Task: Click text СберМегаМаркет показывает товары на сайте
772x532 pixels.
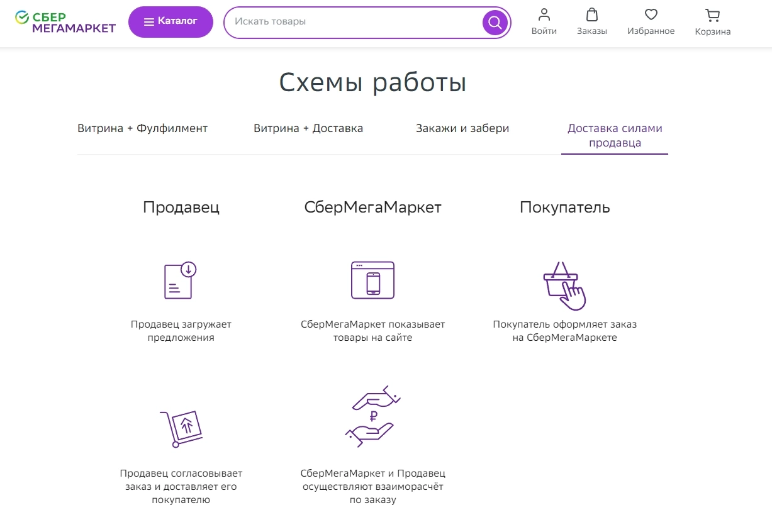Action: pos(372,331)
